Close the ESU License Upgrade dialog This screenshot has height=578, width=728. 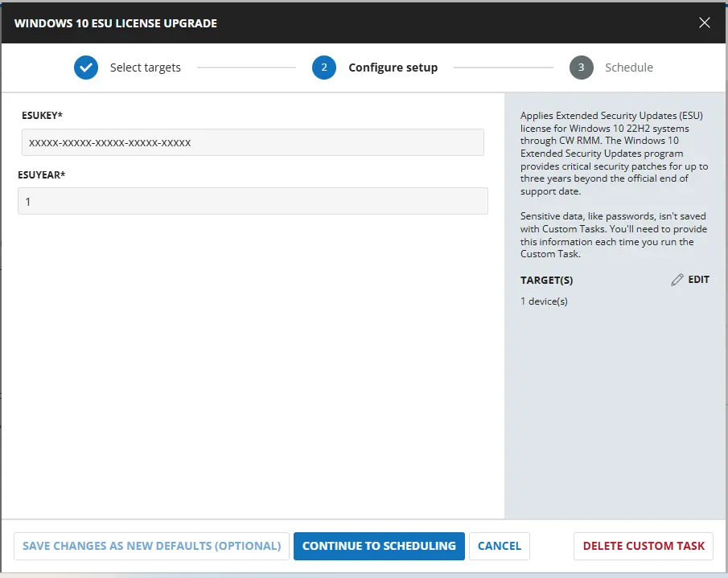[704, 23]
